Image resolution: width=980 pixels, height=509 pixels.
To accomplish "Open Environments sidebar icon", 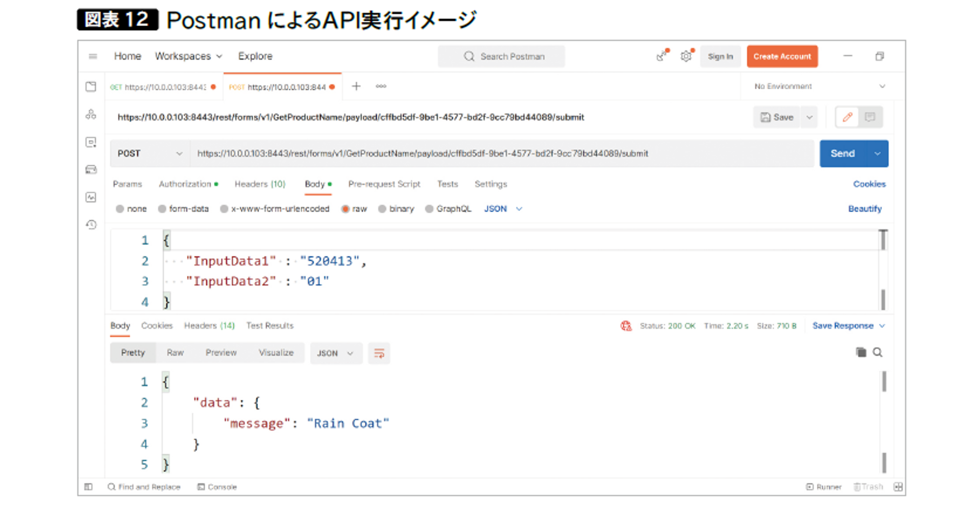I will [91, 142].
